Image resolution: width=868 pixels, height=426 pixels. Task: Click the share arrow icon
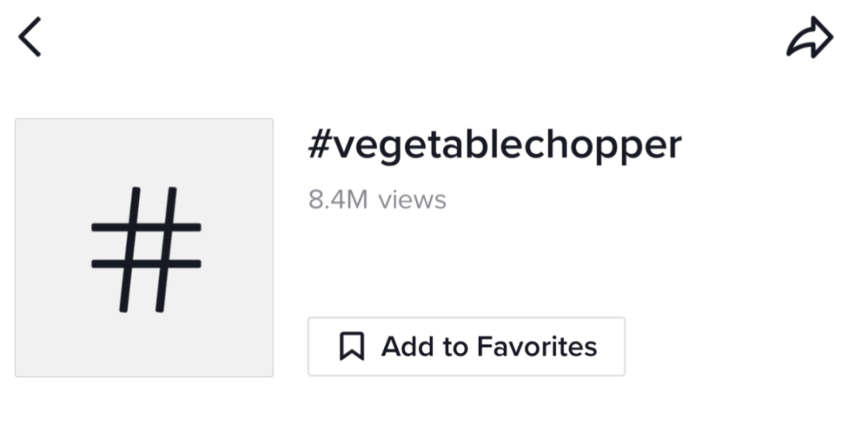tap(809, 38)
